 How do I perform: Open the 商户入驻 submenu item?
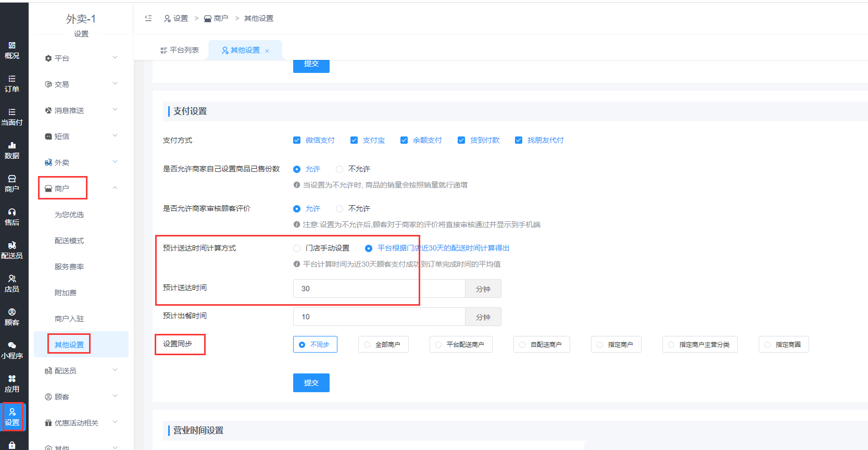pos(69,319)
